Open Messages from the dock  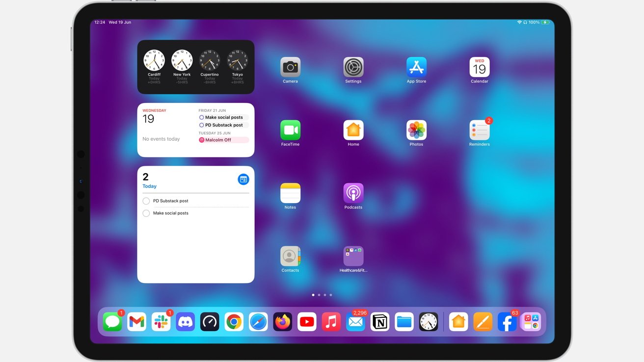coord(112,322)
